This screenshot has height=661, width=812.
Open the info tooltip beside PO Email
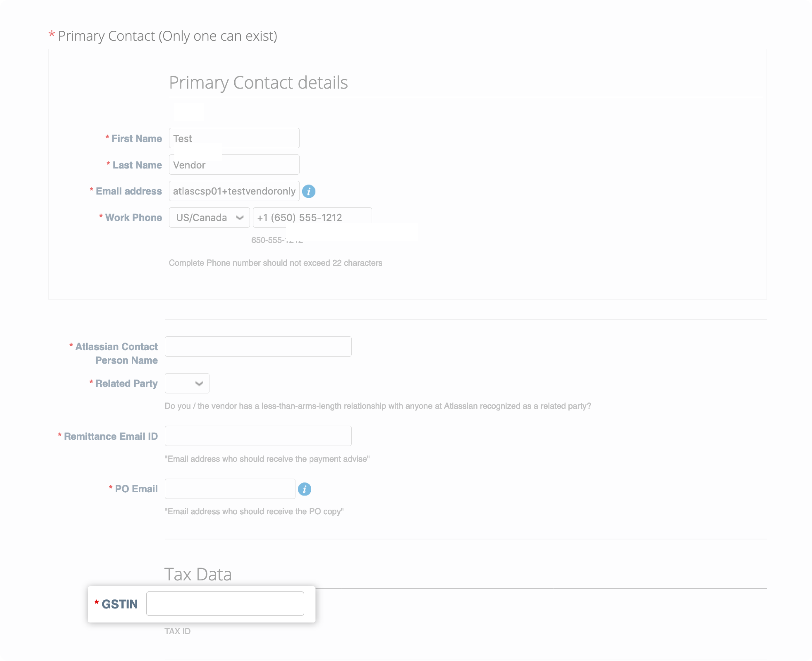304,489
